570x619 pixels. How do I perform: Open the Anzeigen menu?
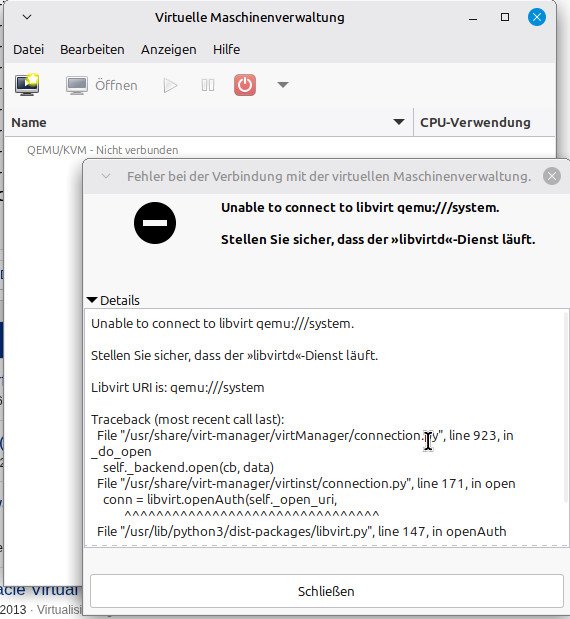[x=169, y=50]
